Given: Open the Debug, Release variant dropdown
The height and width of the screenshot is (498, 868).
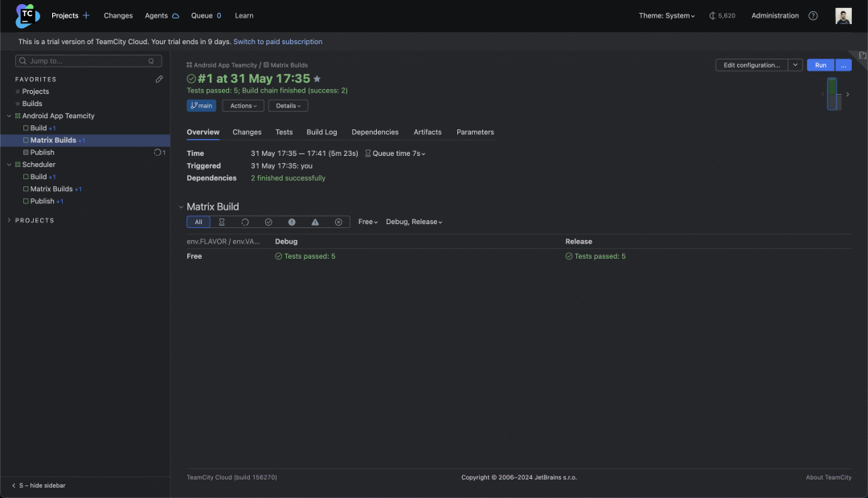Looking at the screenshot, I should [414, 222].
